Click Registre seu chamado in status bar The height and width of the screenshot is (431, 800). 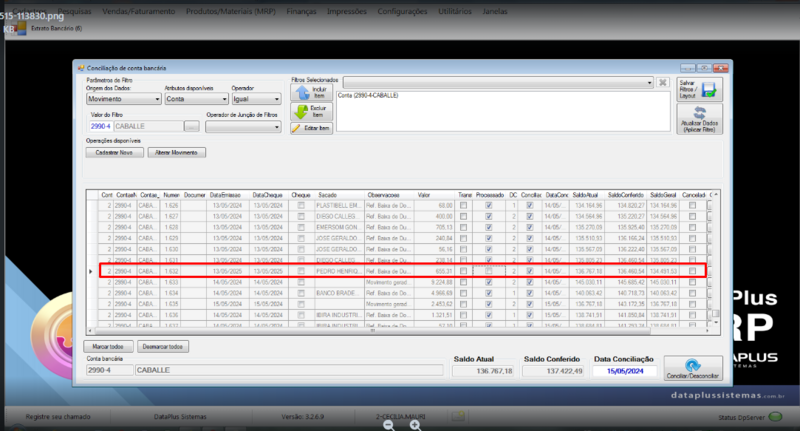[x=58, y=417]
